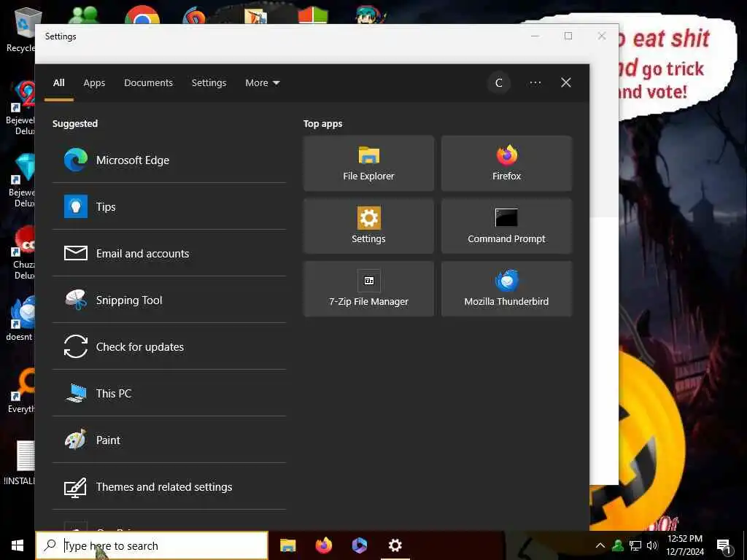Expand the More filter dropdown

263,83
